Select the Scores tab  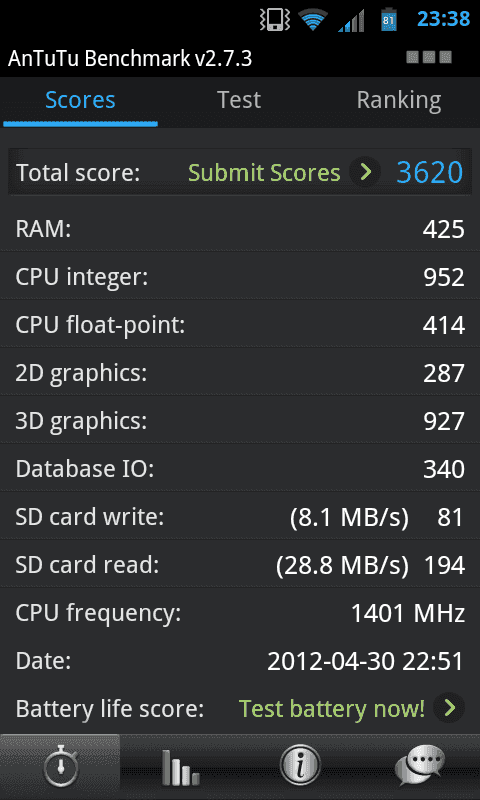(80, 100)
